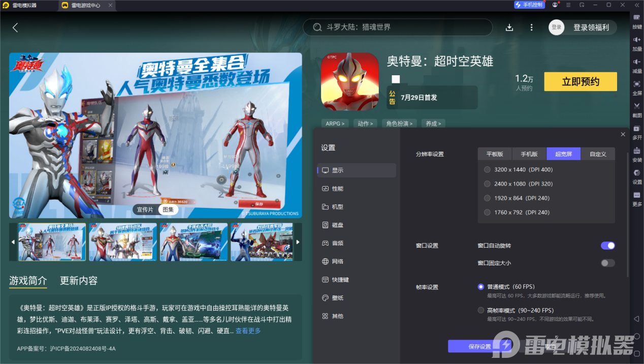Close the settings dialog

[623, 134]
